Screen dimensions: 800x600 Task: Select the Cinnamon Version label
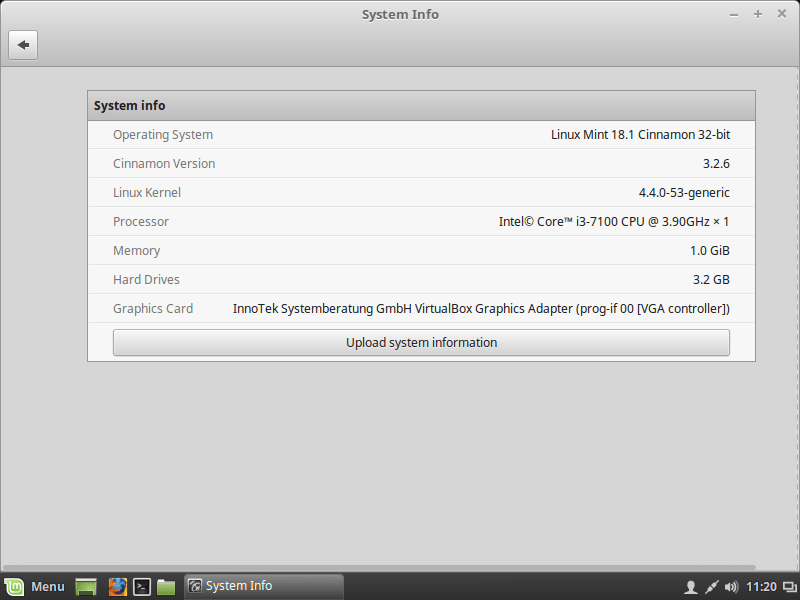[x=164, y=164]
